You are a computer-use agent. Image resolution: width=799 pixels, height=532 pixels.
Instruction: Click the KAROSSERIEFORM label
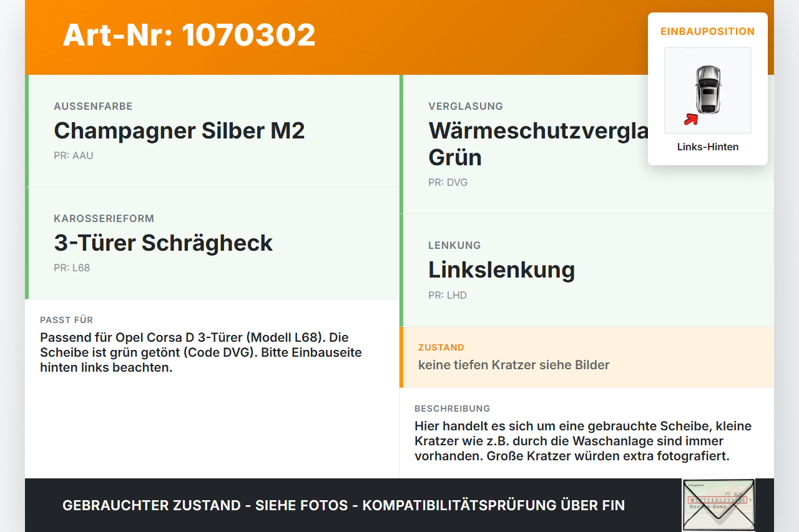(x=104, y=219)
